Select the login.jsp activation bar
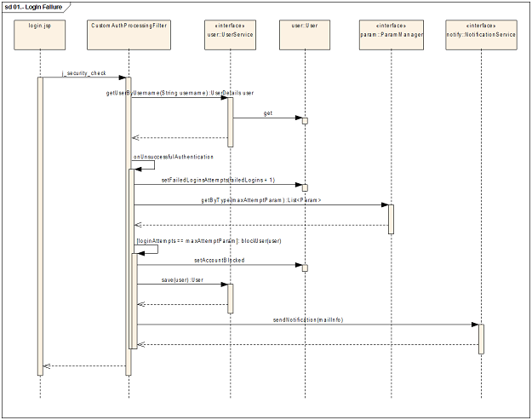Viewport: 532px width, 420px height. click(x=40, y=226)
